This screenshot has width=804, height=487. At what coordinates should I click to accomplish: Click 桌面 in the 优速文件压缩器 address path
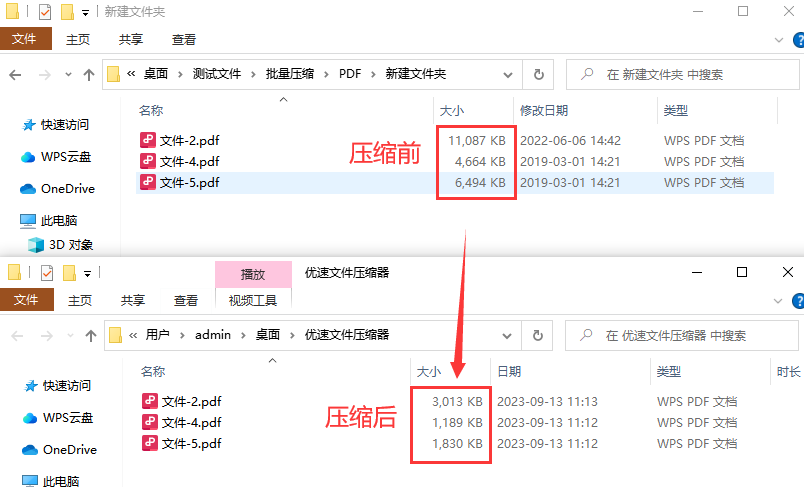(x=268, y=335)
